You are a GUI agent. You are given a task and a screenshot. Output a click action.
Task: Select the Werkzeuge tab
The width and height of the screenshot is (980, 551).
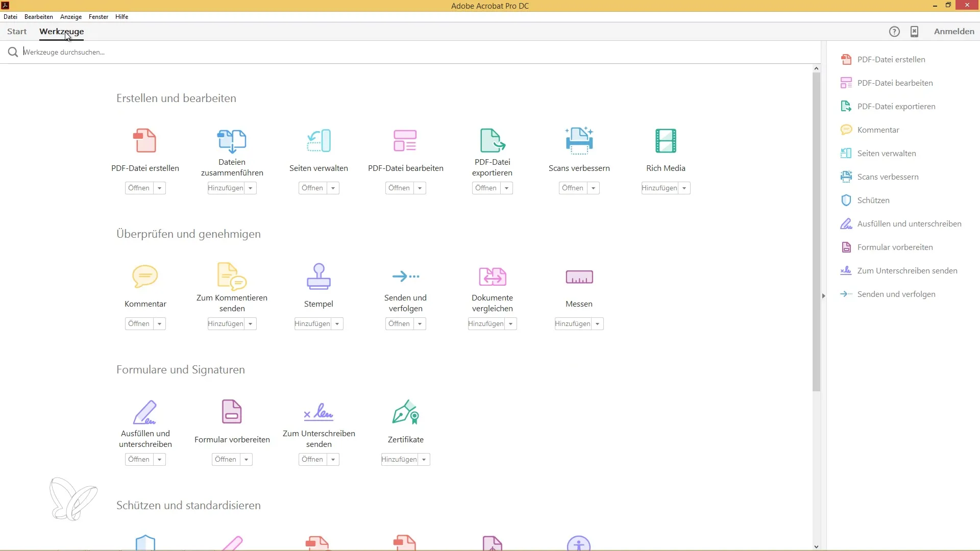[x=62, y=32]
